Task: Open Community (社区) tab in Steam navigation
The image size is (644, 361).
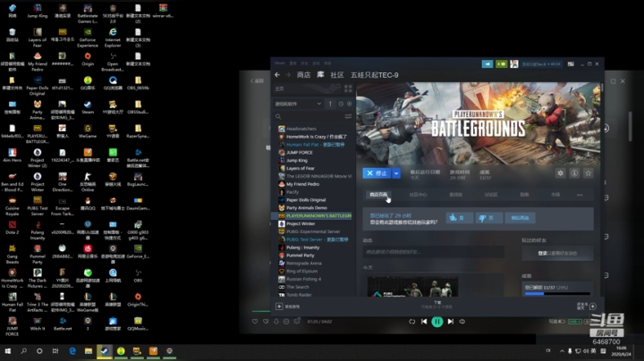Action: tap(337, 75)
